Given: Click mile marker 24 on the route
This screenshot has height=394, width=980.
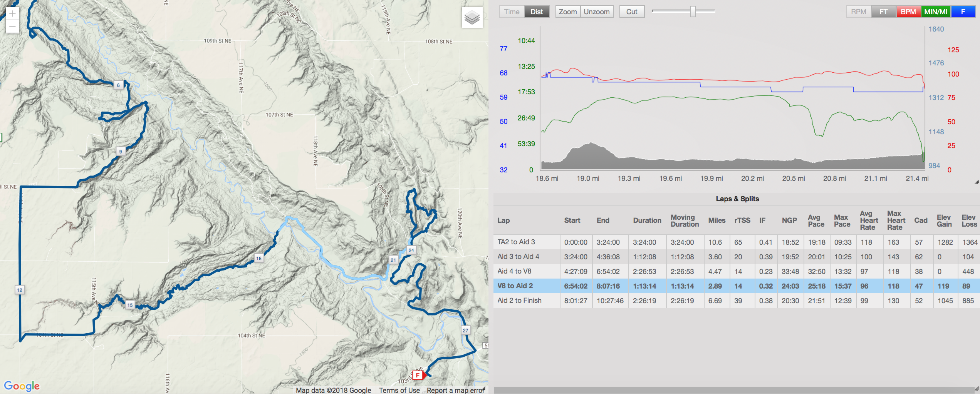Looking at the screenshot, I should point(411,250).
